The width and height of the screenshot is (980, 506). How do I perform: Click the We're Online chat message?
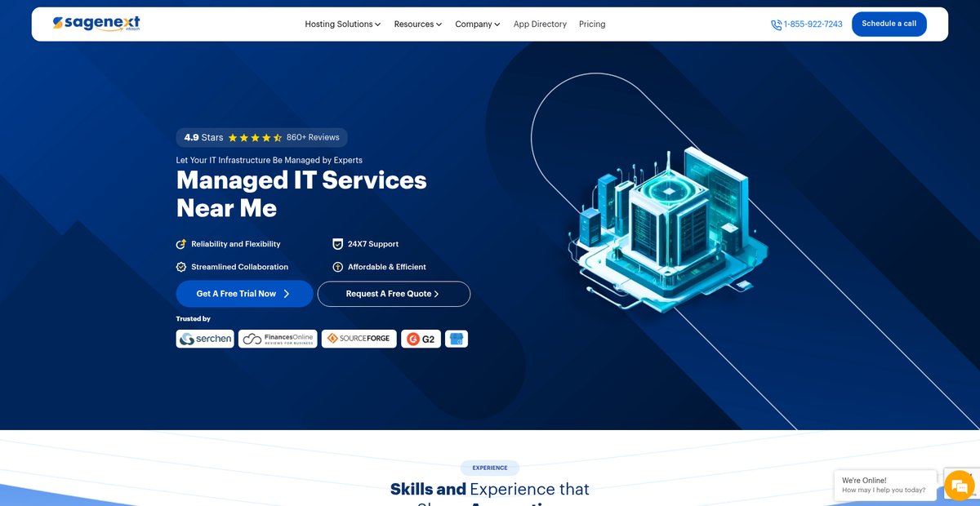pos(884,485)
